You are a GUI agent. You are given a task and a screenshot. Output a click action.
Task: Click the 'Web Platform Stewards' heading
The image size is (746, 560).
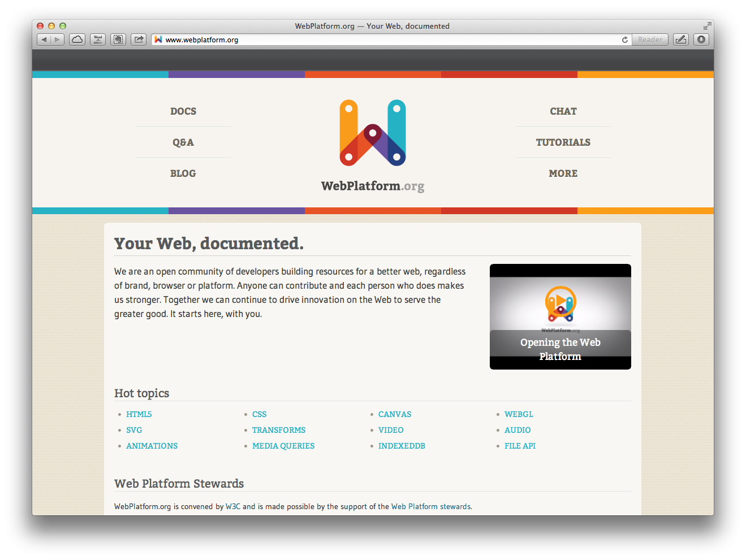pos(179,484)
